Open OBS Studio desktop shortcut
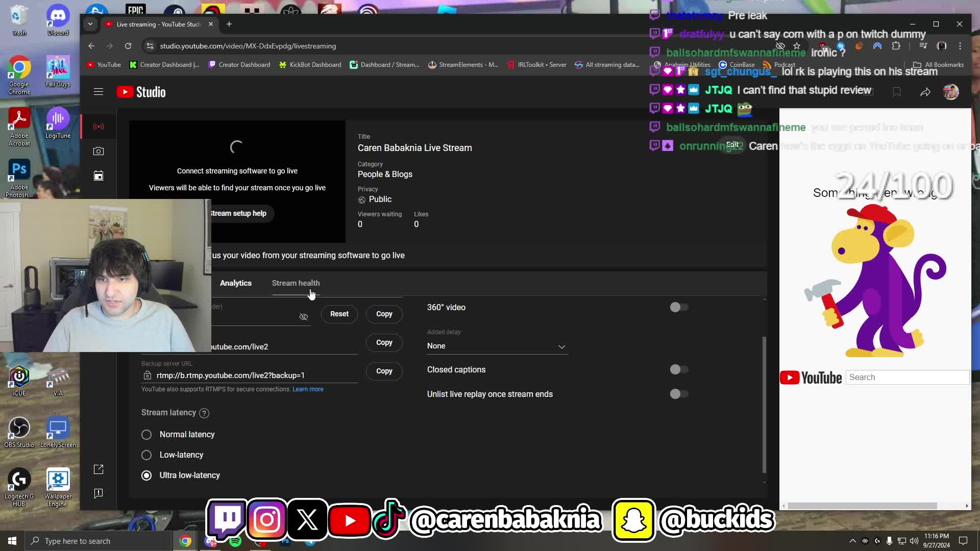Viewport: 980px width, 551px height. (x=19, y=433)
